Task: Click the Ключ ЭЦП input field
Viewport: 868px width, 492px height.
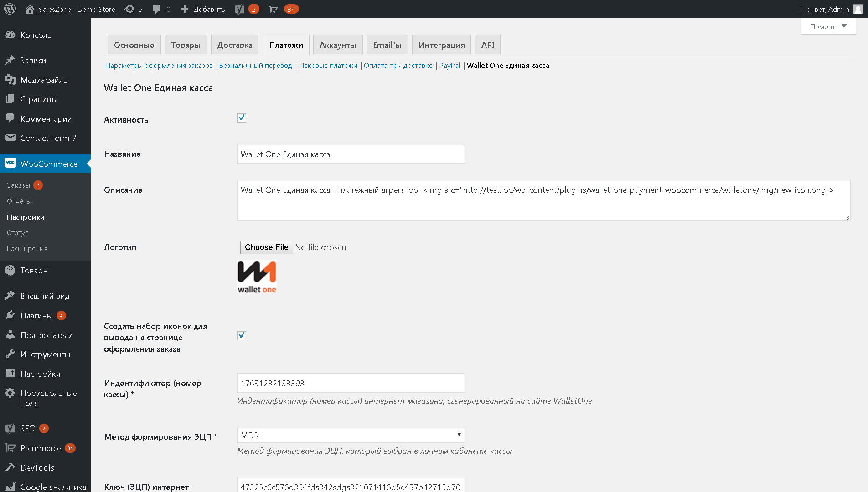Action: (351, 485)
